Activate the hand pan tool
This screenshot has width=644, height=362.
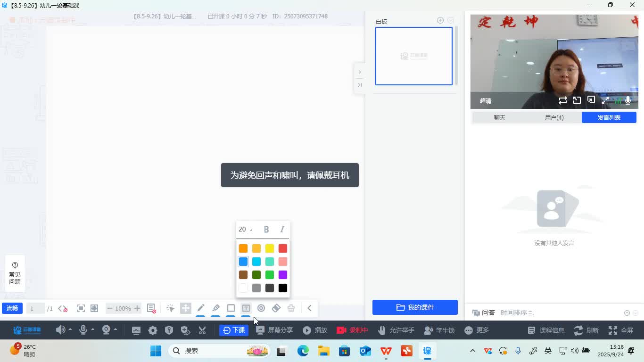(x=185, y=308)
